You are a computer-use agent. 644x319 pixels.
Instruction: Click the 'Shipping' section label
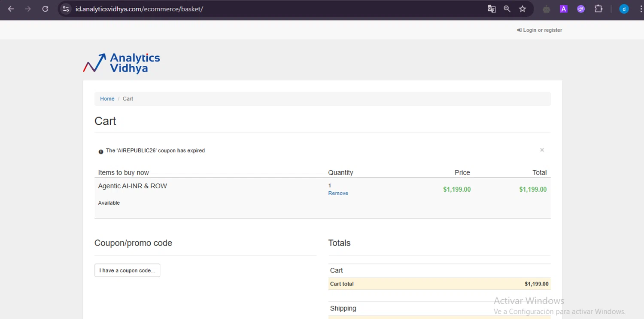[x=343, y=309]
